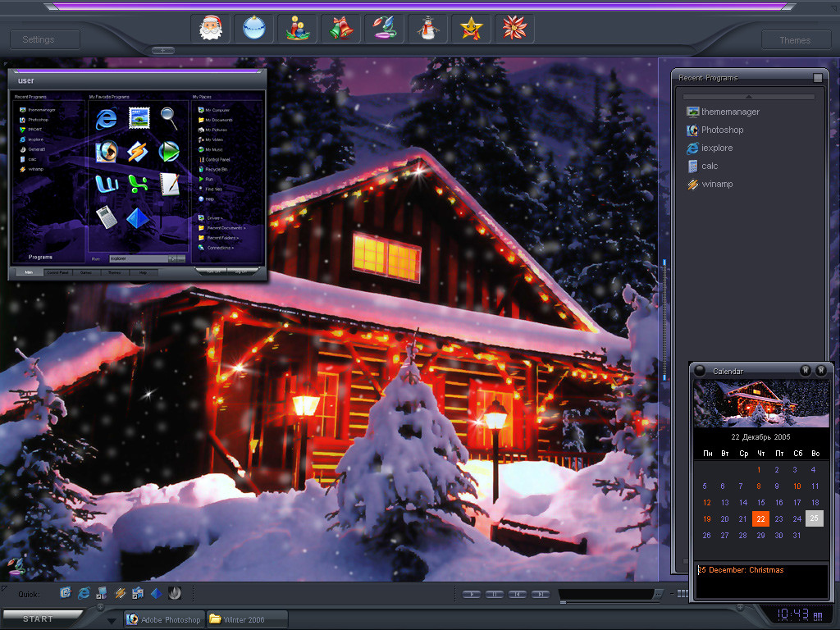Toggle the Recent Programs panel corner box
Screen dimensions: 840x630
(818, 78)
